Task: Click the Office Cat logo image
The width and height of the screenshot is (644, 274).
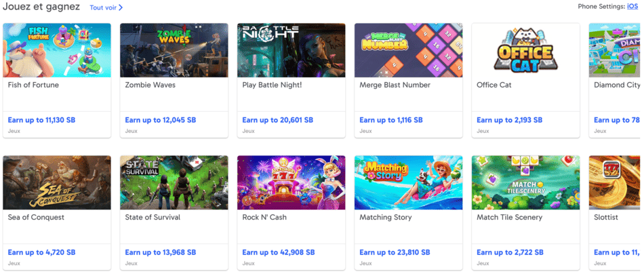Action: [x=526, y=50]
